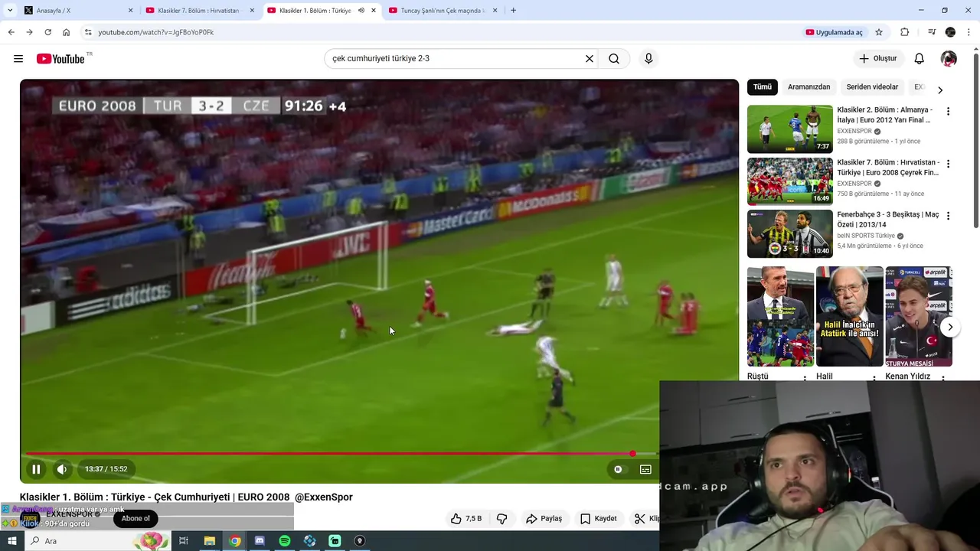Open options for Klasikler 2. Bölüm video
The image size is (980, 551).
948,112
